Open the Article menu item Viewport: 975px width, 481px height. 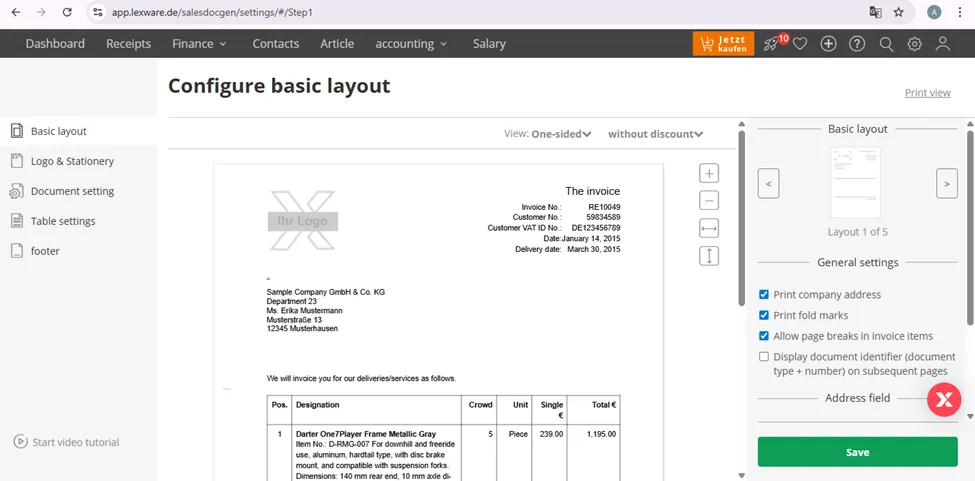[x=337, y=44]
